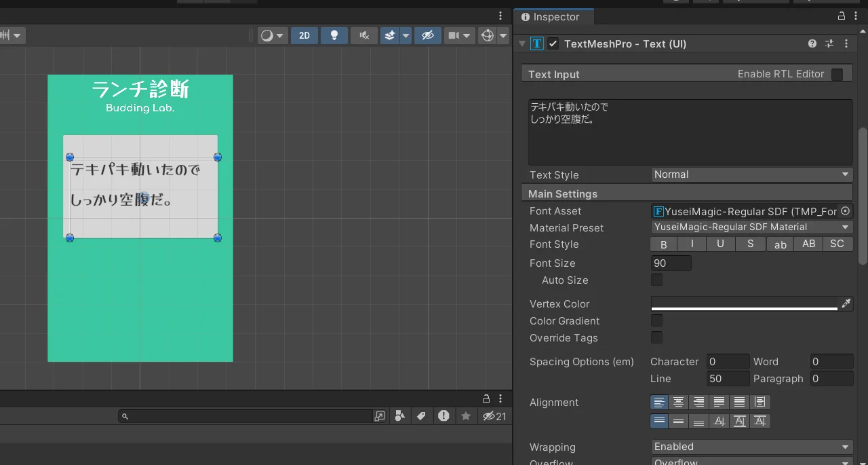This screenshot has height=465, width=868.
Task: Toggle scene effects layers icon
Action: [389, 35]
